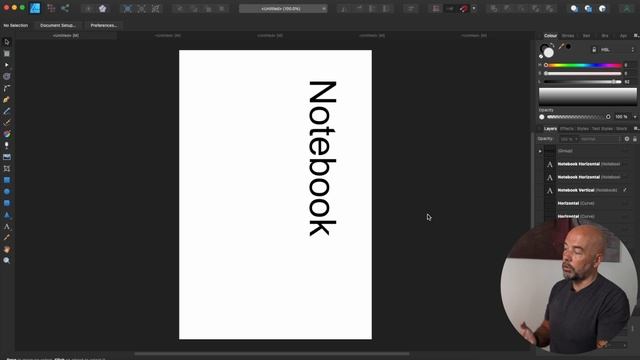Viewport: 640px width, 360px height.
Task: Open Document Setup dialog
Action: pos(58,25)
